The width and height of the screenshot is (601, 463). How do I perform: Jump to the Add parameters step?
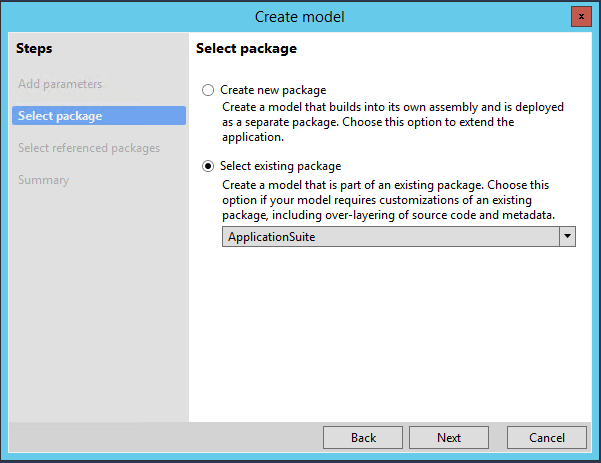pos(60,84)
